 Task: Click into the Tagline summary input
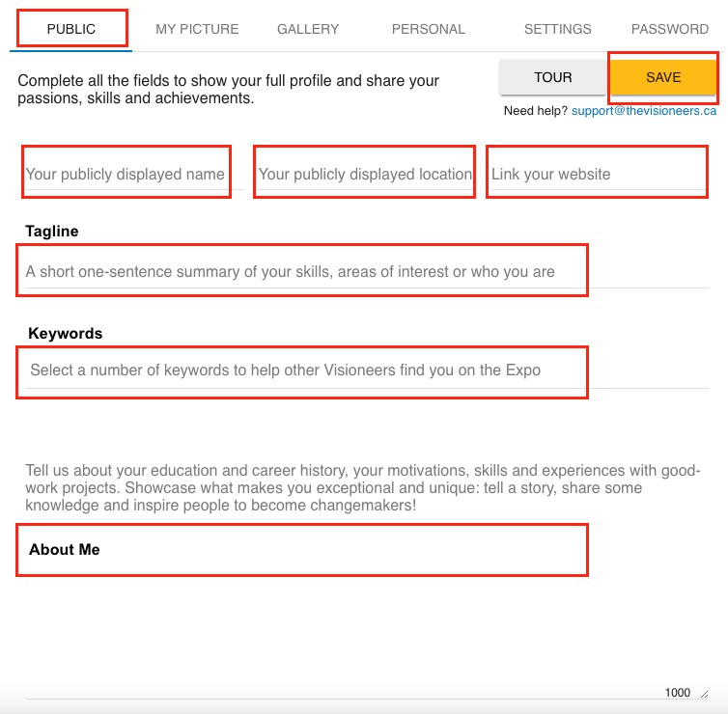pos(301,271)
